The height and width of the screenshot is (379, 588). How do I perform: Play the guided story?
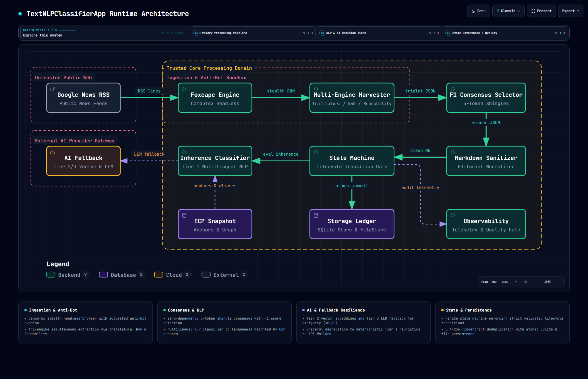[173, 33]
